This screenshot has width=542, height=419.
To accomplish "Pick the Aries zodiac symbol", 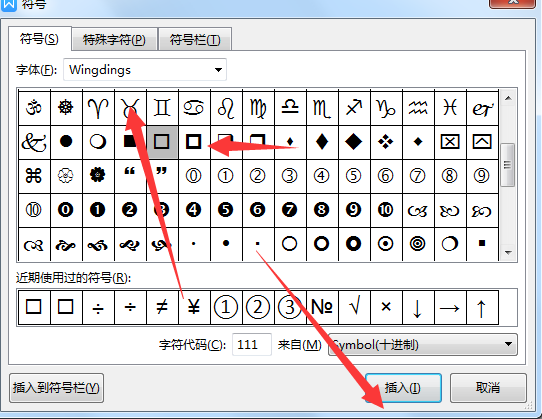I will 98,108.
